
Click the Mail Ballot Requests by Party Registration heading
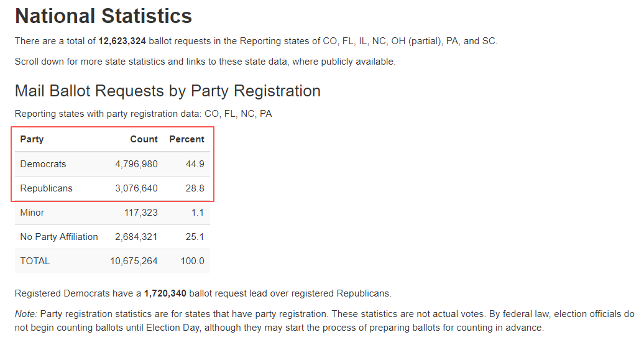coord(167,91)
